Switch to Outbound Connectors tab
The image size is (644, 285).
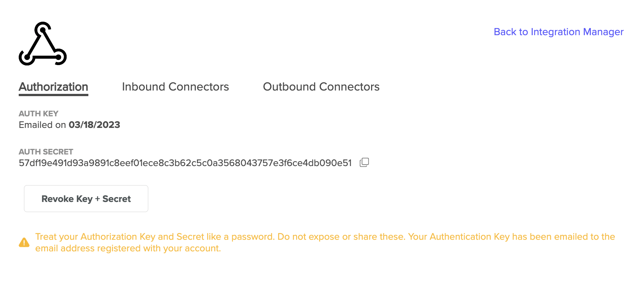tap(321, 87)
